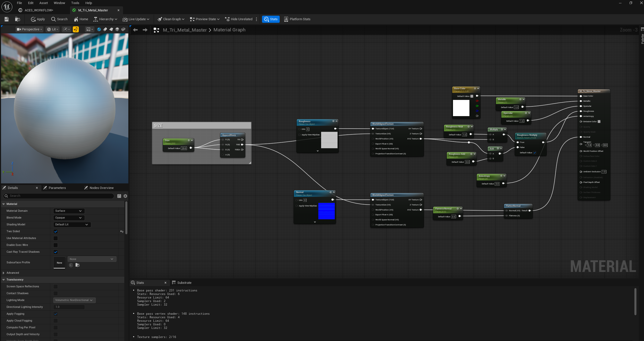Disable the Two Sided checkbox

[x=56, y=231]
